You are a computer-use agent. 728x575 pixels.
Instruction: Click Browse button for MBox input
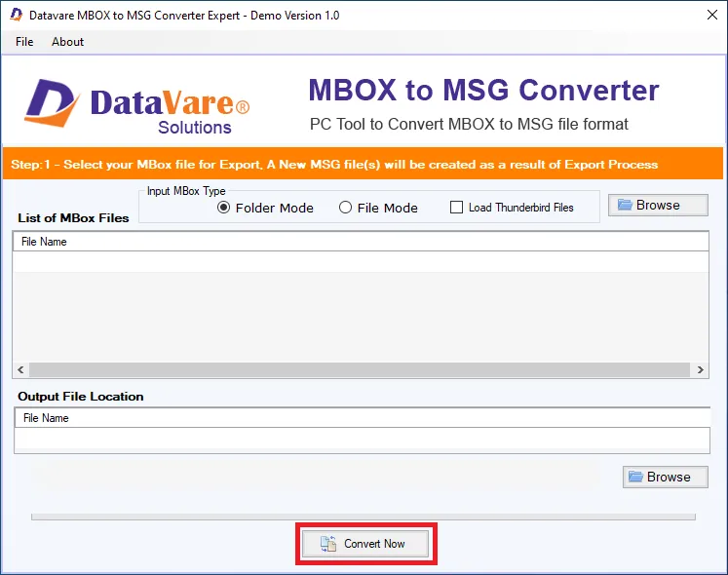click(658, 205)
